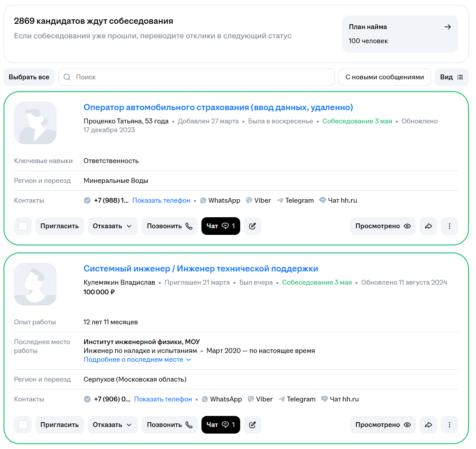Open WhatsApp contact for Проценко Татьяна
Viewport: 476px width, 449px height.
tap(220, 200)
